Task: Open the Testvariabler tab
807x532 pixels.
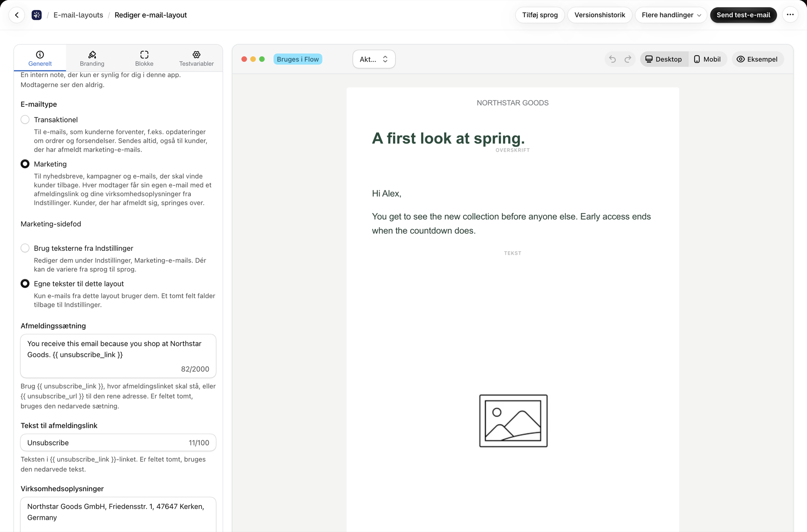Action: [196, 58]
